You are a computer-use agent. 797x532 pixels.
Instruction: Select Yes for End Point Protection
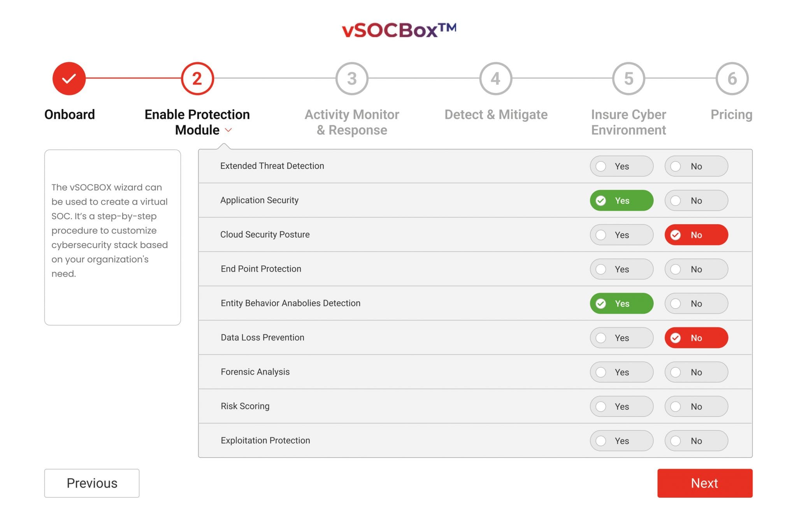coord(621,269)
